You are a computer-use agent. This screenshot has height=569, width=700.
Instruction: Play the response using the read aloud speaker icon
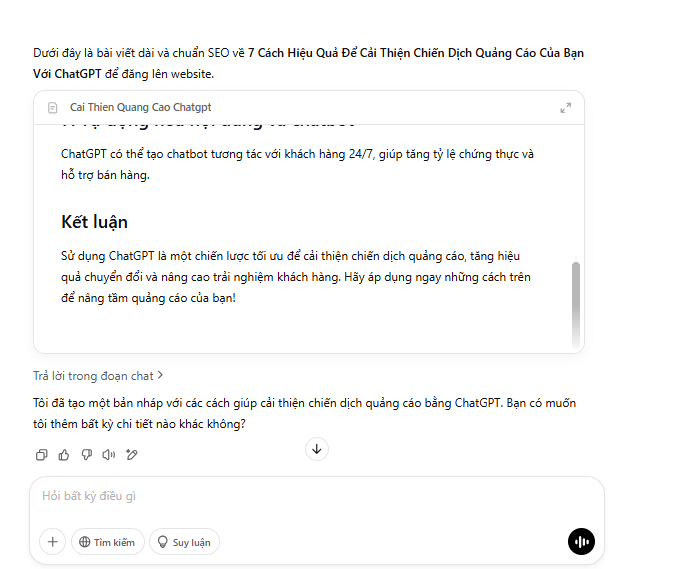click(108, 455)
